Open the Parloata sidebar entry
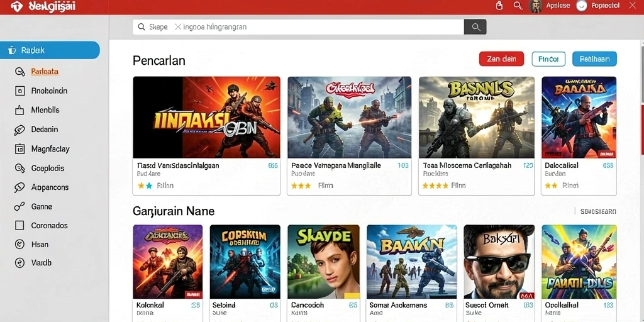644x322 pixels. point(45,72)
